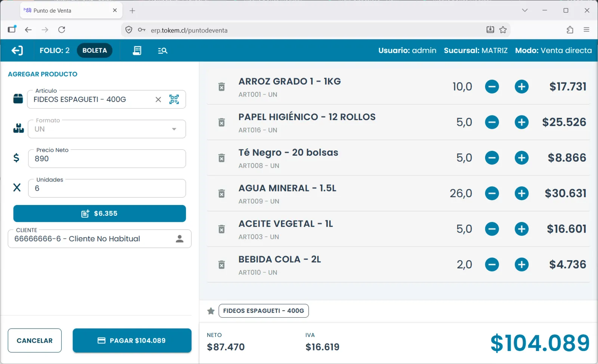The image size is (598, 364).
Task: Open browser extensions icon
Action: pos(570,30)
